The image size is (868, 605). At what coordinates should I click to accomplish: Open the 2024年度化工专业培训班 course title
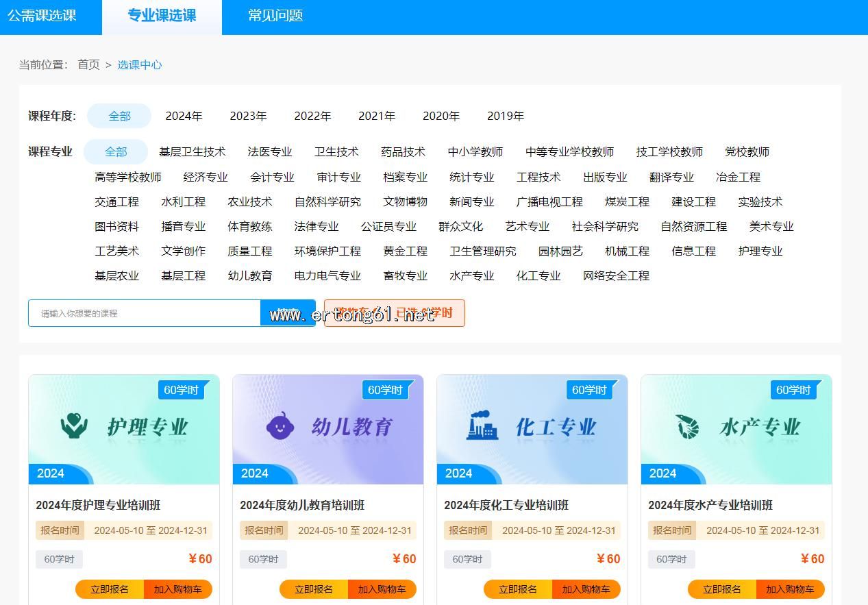pos(506,505)
